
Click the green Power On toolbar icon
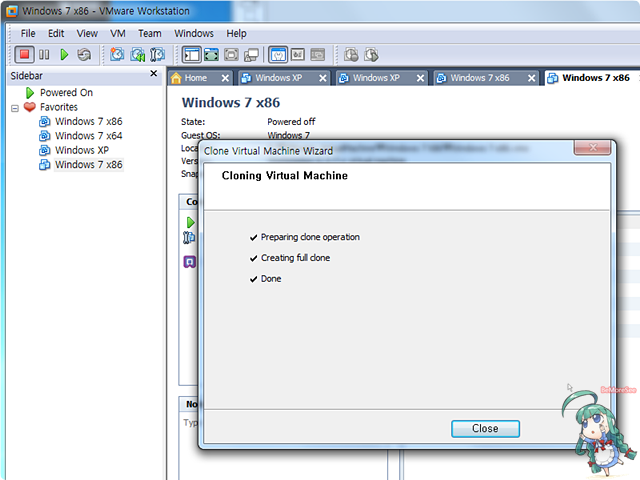pos(64,54)
